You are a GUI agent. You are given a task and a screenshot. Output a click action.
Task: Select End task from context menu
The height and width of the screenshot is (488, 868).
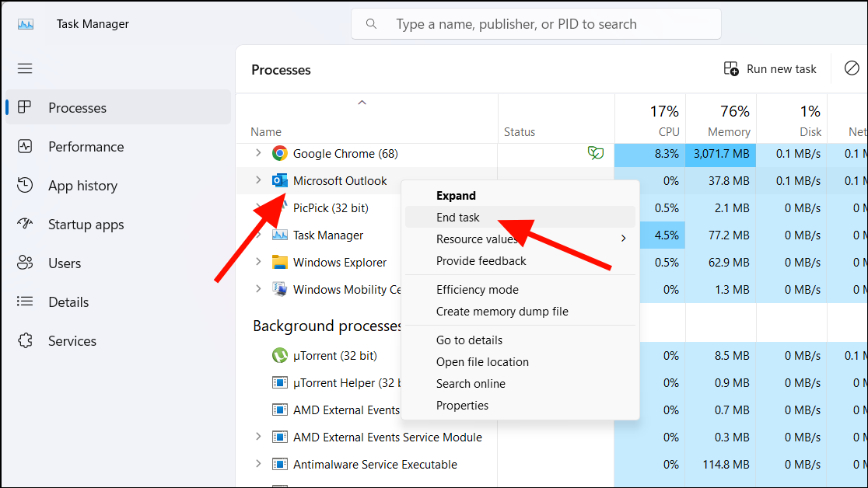[x=520, y=217]
